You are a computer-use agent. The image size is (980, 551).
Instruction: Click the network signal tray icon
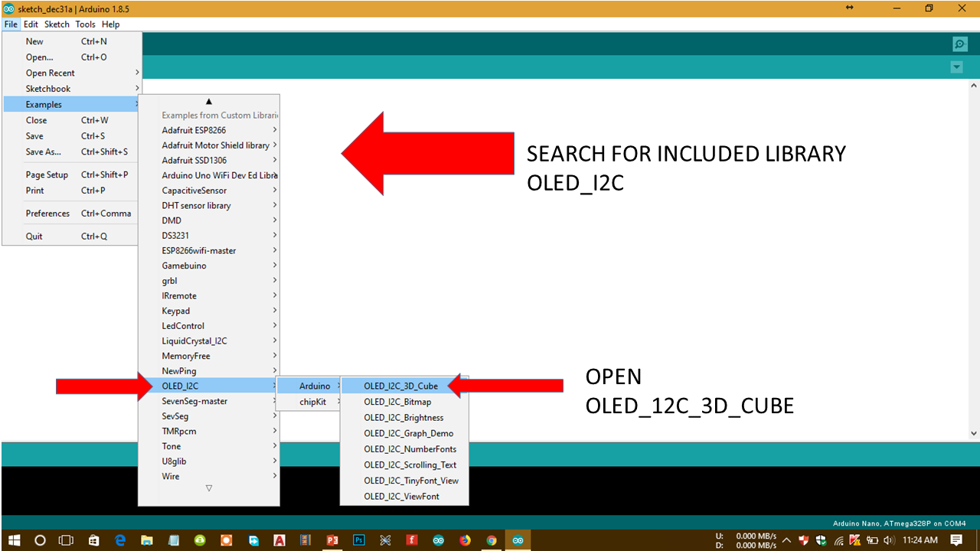click(x=838, y=540)
